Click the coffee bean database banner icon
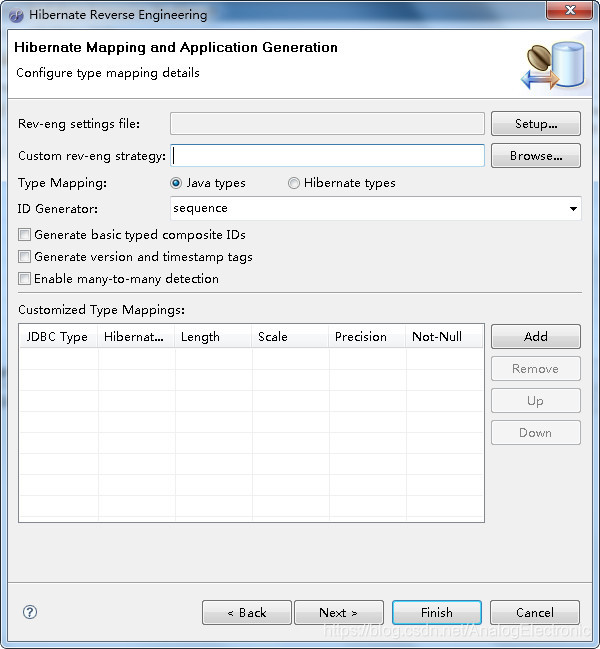Image resolution: width=600 pixels, height=649 pixels. coord(554,65)
